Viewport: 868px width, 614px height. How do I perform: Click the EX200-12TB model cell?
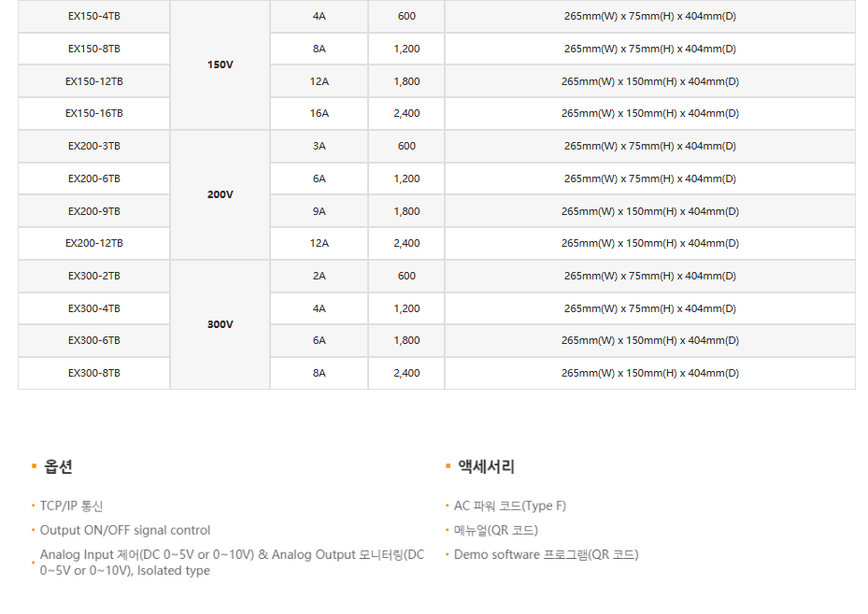coord(93,243)
